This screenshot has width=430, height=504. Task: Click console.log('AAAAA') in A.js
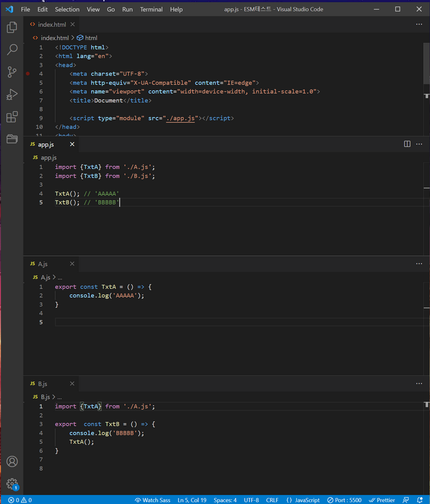pyautogui.click(x=107, y=296)
